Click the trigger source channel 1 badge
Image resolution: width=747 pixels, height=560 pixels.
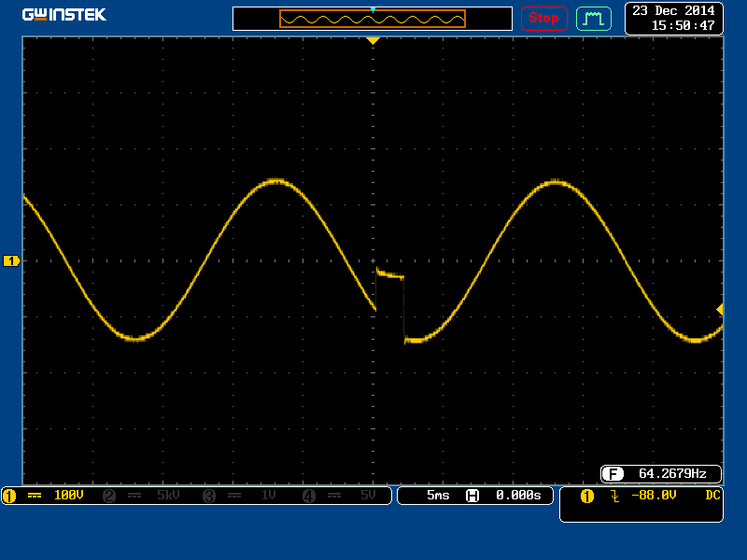(x=586, y=496)
